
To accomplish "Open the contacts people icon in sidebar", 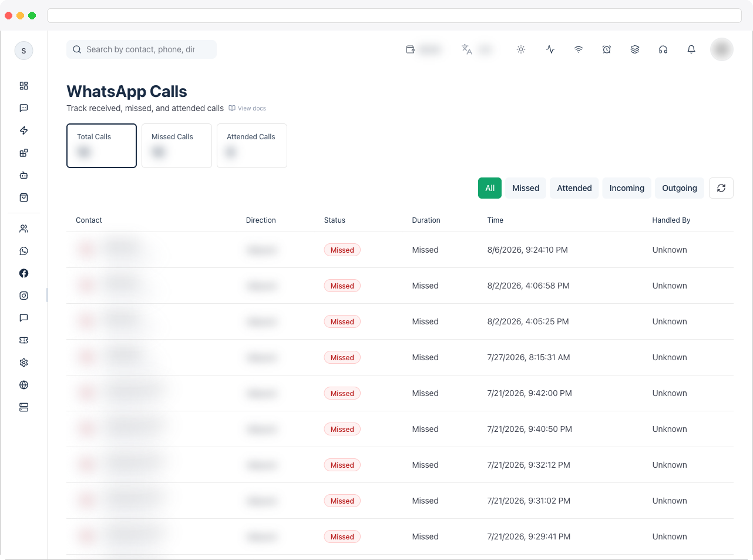I will tap(23, 229).
